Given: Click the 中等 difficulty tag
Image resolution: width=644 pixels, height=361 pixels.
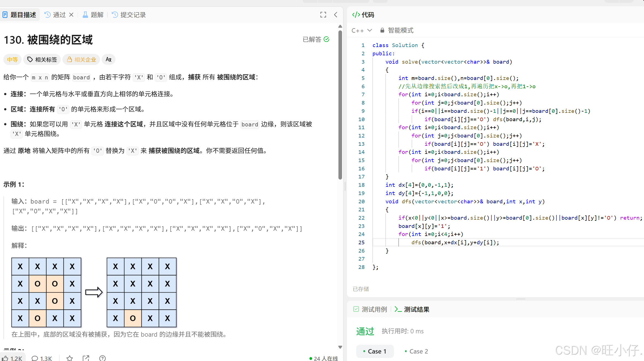Looking at the screenshot, I should (x=12, y=59).
